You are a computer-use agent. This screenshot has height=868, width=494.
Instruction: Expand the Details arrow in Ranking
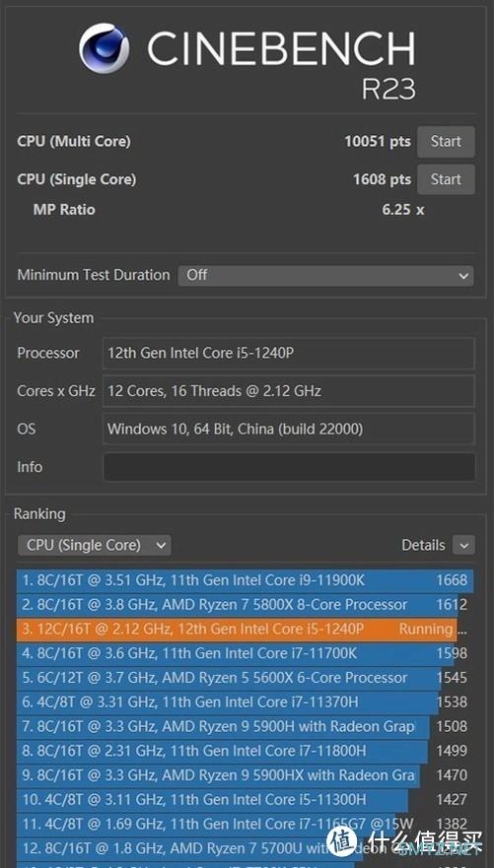coord(463,545)
